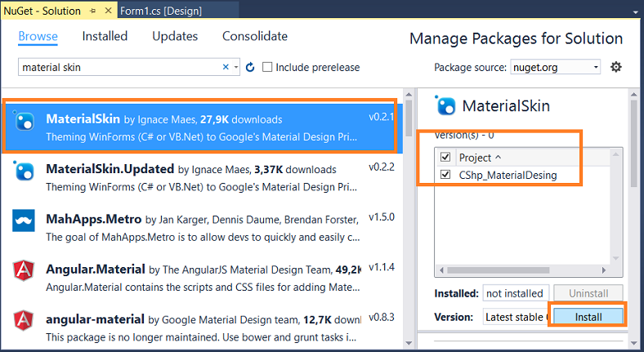Open NuGet settings with the gear icon
Screen dimensions: 644x352
[x=615, y=66]
